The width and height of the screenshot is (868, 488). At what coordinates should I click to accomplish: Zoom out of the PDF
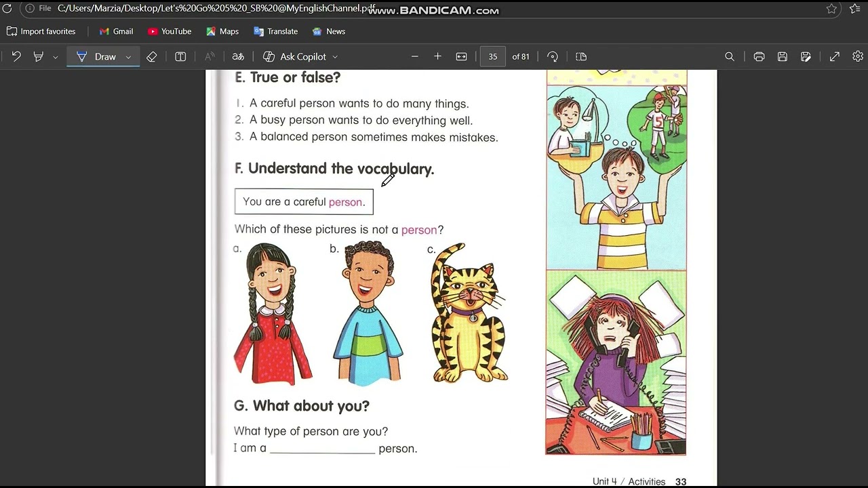415,57
